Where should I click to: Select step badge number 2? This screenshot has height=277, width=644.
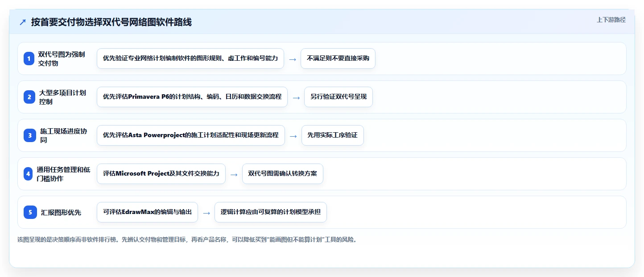[x=29, y=97]
